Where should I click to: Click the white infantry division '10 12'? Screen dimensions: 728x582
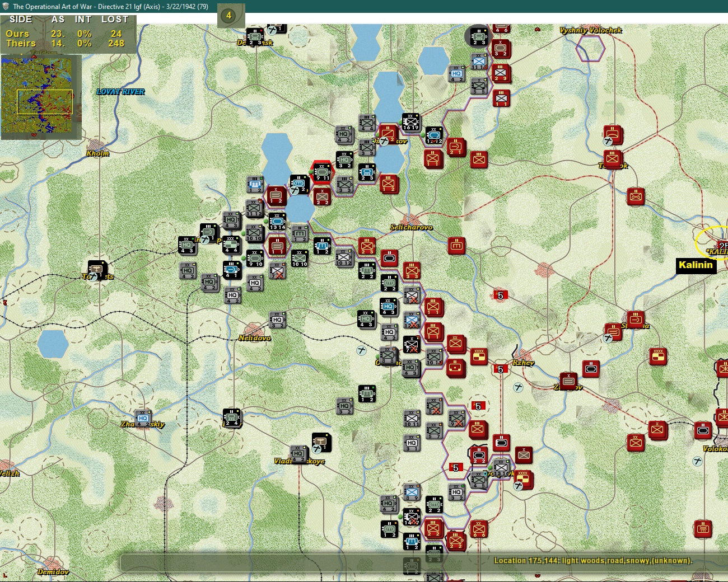click(344, 257)
